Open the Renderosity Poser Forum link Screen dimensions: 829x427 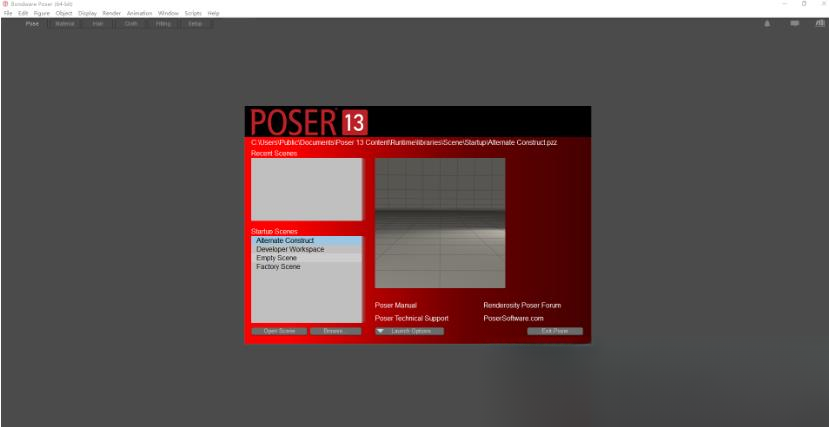[x=522, y=305]
